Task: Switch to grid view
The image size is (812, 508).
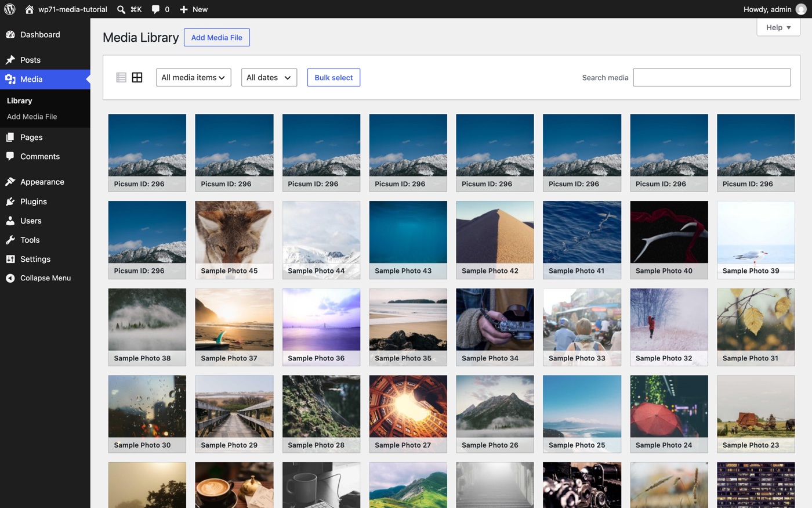Action: pyautogui.click(x=137, y=77)
